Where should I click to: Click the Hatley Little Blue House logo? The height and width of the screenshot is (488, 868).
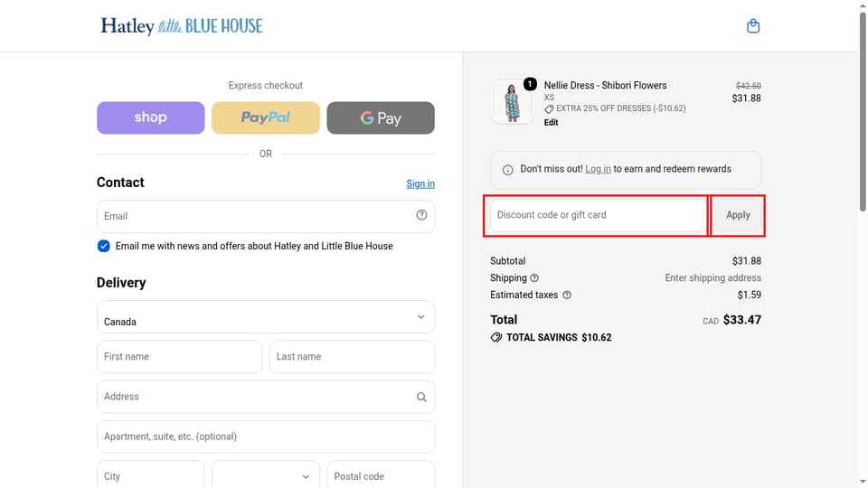(x=182, y=26)
